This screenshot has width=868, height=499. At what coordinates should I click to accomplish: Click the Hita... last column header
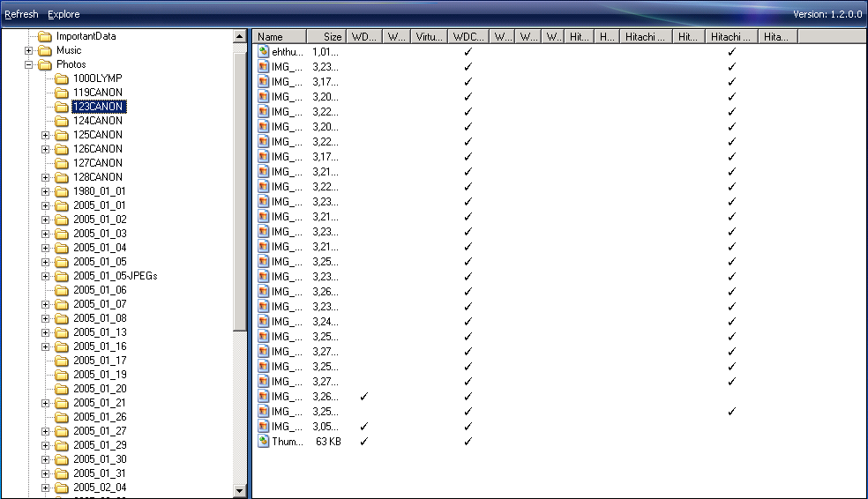coord(778,37)
